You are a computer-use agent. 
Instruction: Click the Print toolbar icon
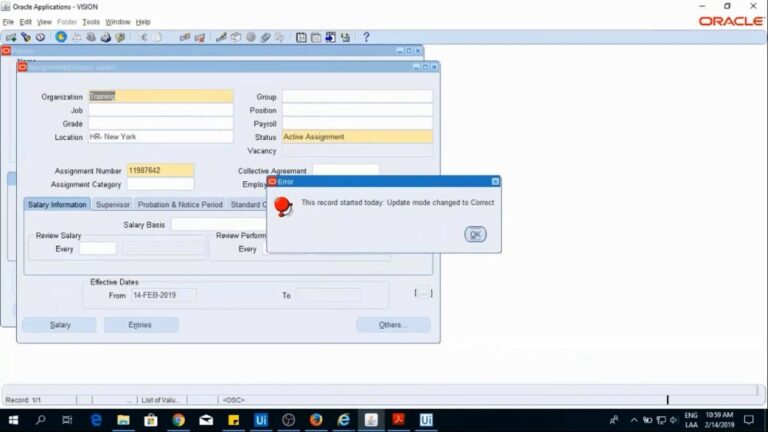tap(105, 37)
